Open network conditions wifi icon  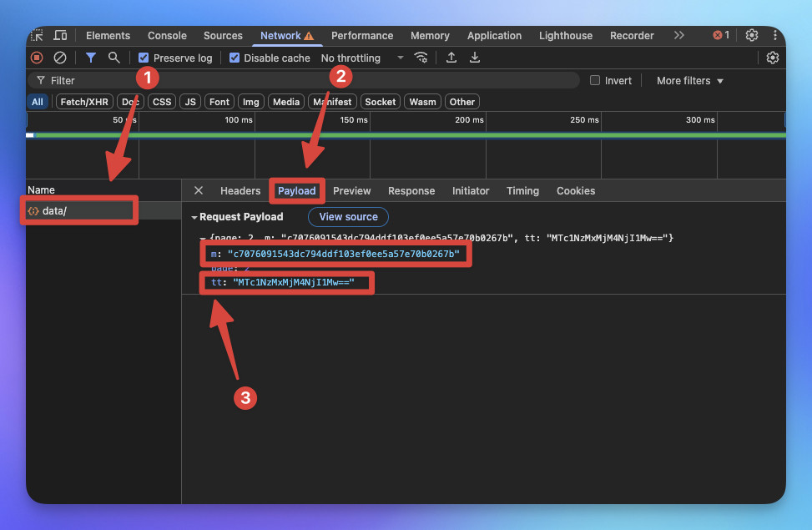pos(421,58)
